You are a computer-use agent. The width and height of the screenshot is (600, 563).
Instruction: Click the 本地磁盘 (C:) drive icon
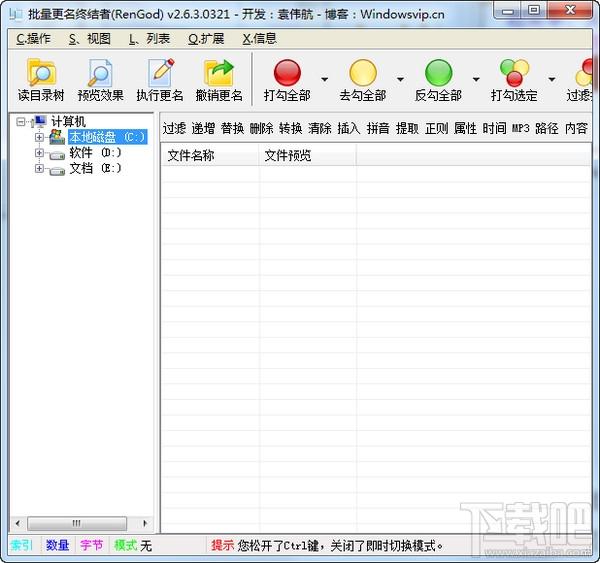57,137
